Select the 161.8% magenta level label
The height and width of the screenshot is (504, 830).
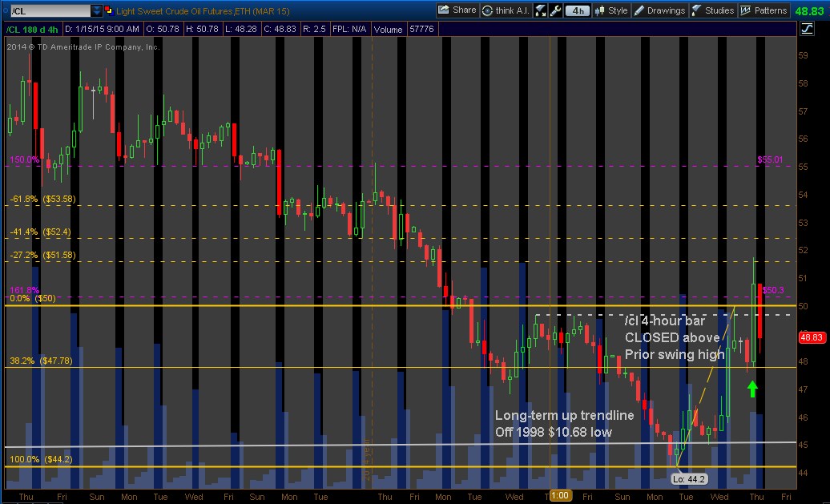(25, 290)
